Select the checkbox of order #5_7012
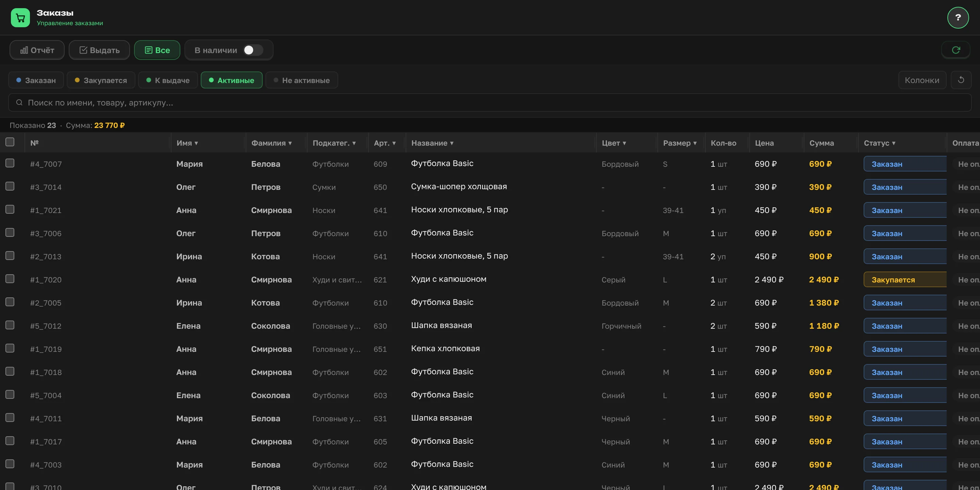This screenshot has width=980, height=490. pyautogui.click(x=10, y=325)
